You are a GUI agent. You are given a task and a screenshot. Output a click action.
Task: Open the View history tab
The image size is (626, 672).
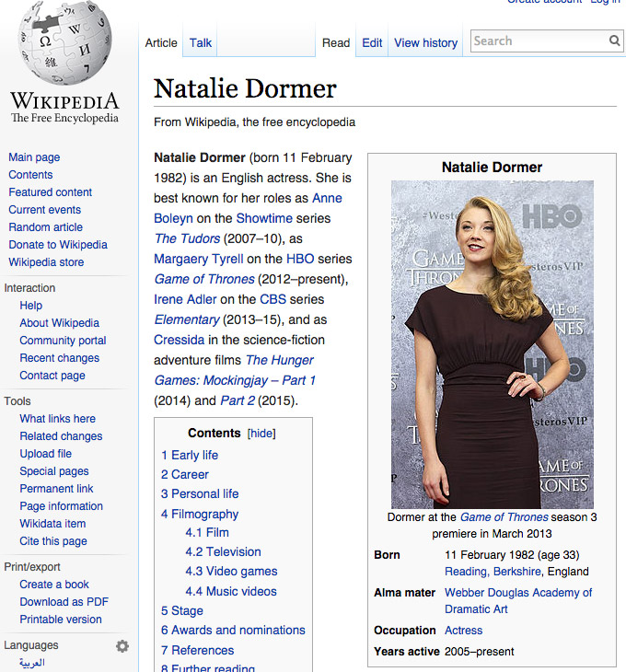pyautogui.click(x=425, y=42)
